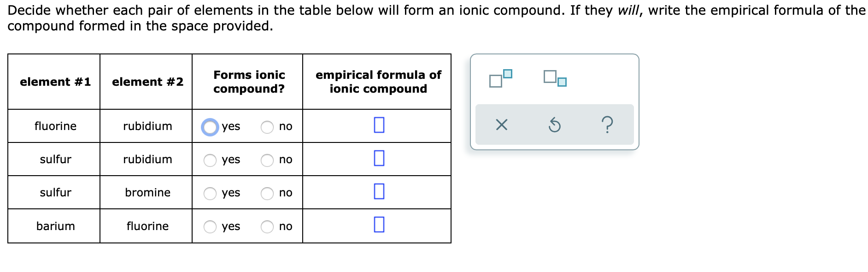The image size is (868, 272).
Task: Select "no" for barium and fluorine
Action: (267, 226)
